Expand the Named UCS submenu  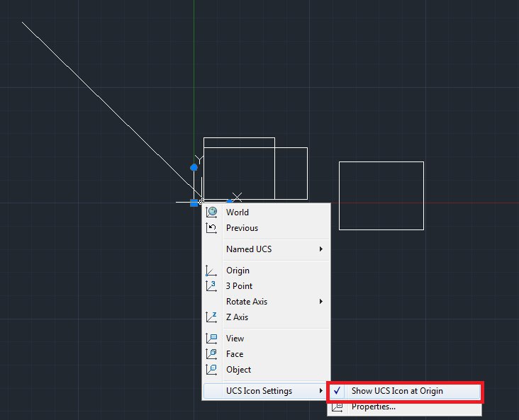(266, 249)
